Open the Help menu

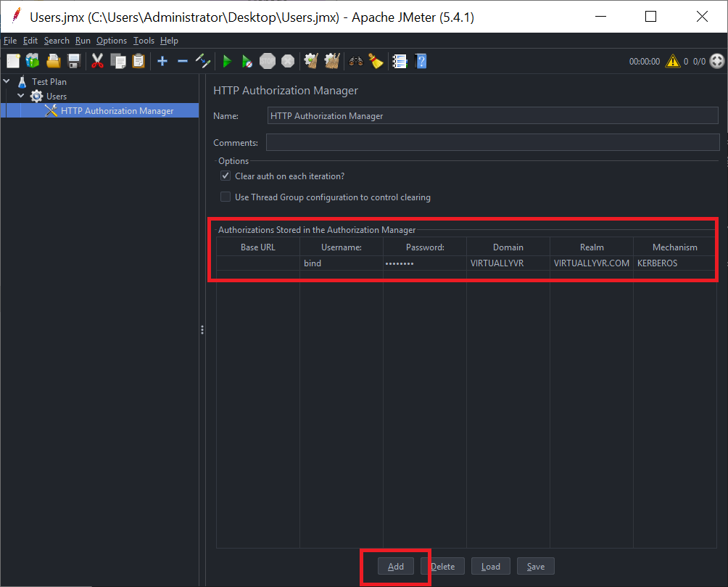click(x=169, y=41)
